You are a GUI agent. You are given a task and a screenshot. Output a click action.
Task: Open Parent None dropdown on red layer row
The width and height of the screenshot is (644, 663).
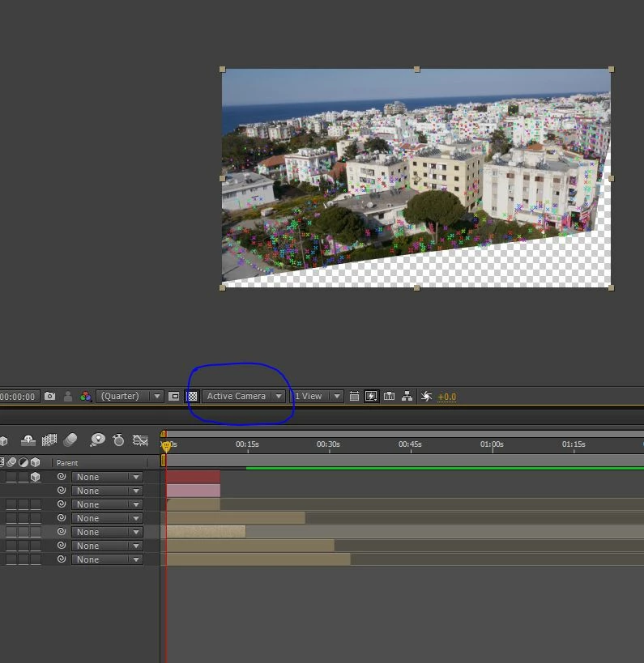pyautogui.click(x=107, y=477)
